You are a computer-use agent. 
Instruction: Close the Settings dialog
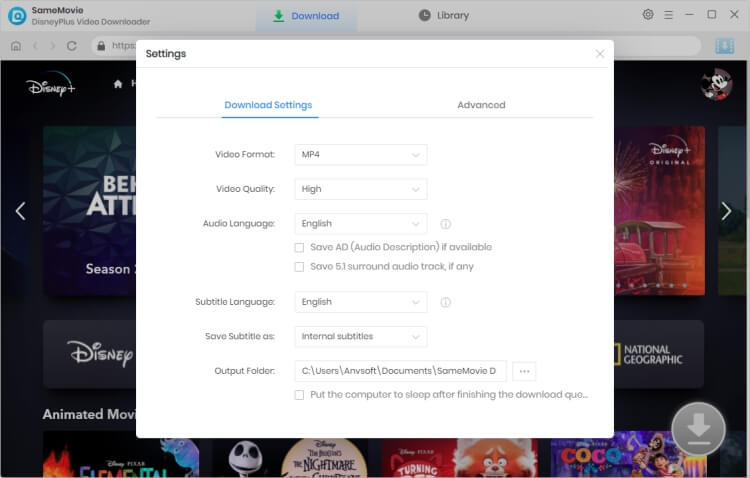point(600,54)
